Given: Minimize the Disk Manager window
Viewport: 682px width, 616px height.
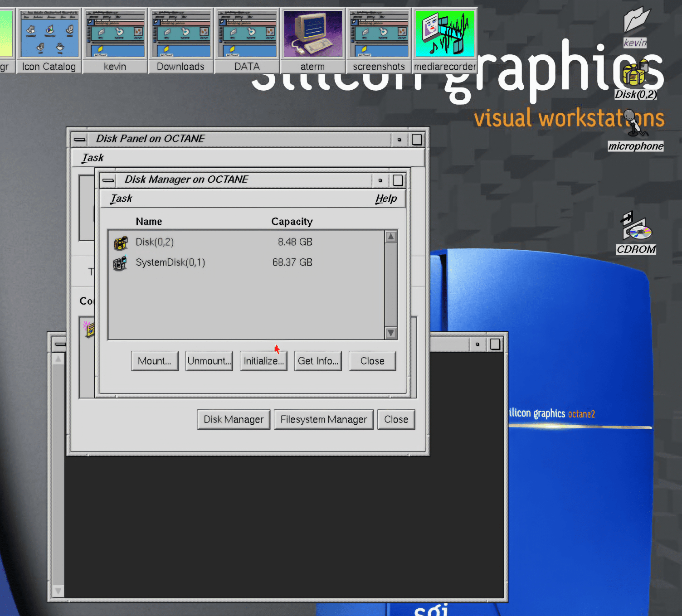Looking at the screenshot, I should coord(380,180).
